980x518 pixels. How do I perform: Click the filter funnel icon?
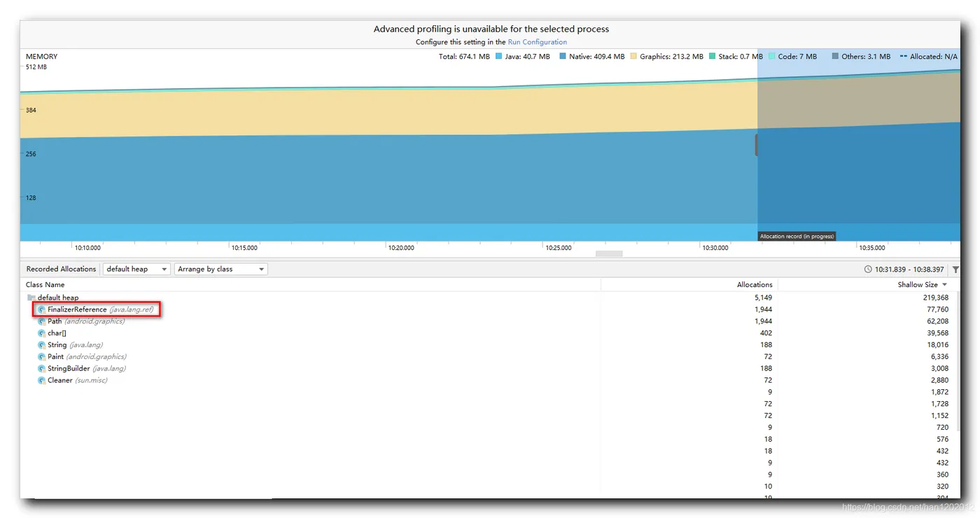(955, 269)
